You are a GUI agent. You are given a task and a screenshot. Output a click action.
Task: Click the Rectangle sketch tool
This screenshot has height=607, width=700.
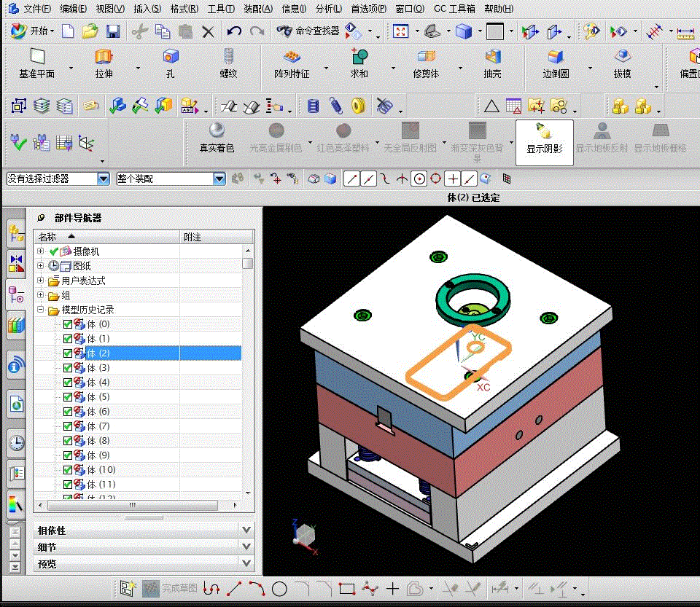pos(347,590)
